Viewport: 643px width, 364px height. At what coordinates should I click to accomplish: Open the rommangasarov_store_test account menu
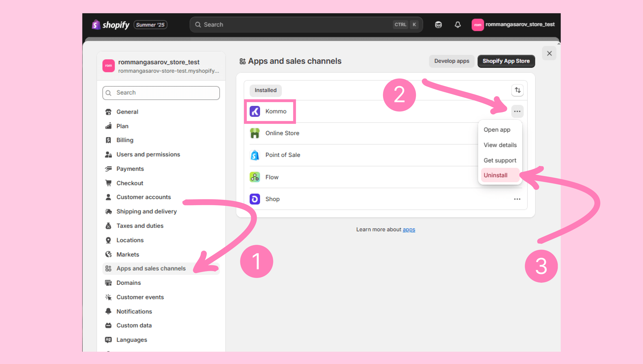513,25
